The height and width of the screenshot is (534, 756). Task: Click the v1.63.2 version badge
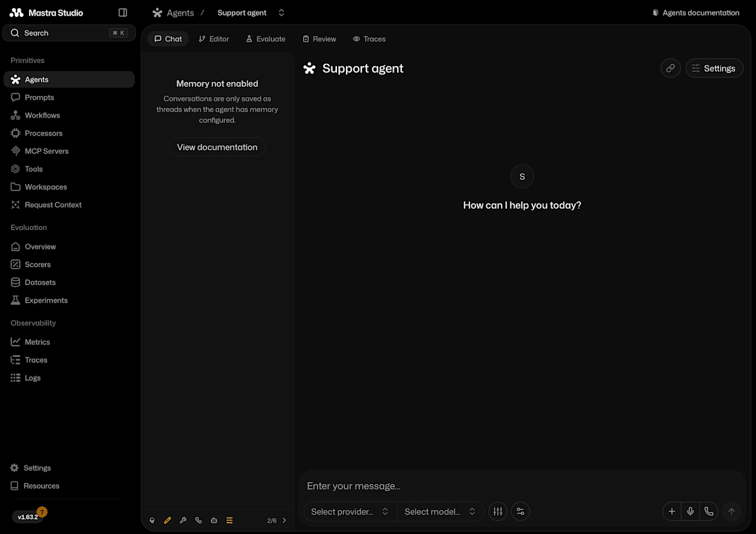pyautogui.click(x=28, y=517)
